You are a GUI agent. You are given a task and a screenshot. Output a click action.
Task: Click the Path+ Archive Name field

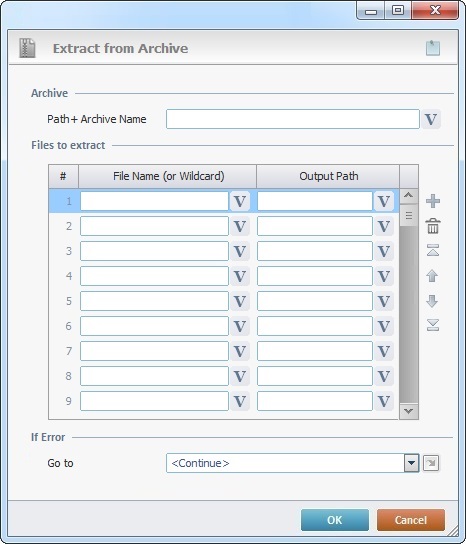coord(293,119)
